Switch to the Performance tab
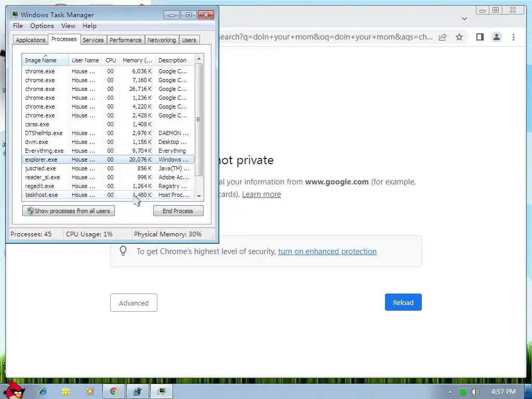This screenshot has height=399, width=532. (x=126, y=40)
